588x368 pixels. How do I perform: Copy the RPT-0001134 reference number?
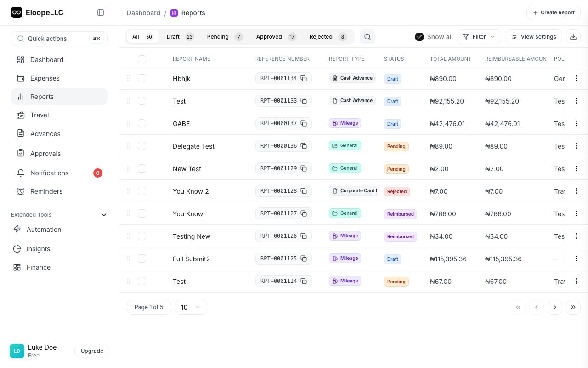tap(304, 78)
